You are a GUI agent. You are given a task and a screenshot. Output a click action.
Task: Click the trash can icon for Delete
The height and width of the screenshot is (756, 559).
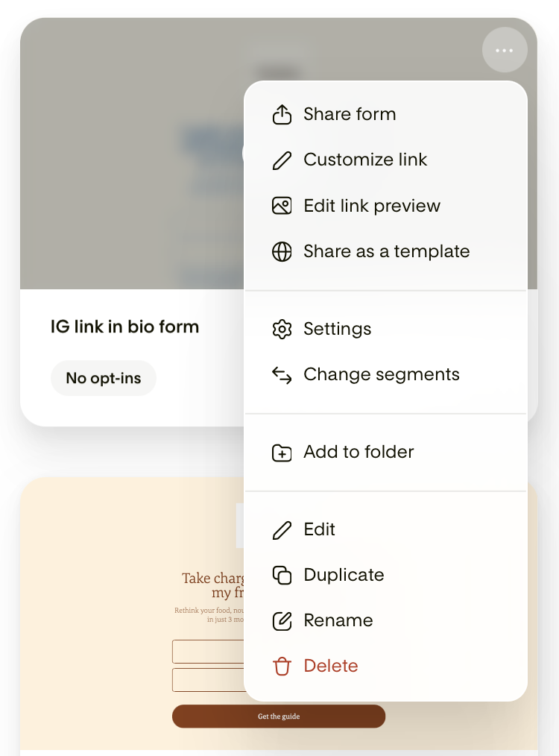[282, 667]
